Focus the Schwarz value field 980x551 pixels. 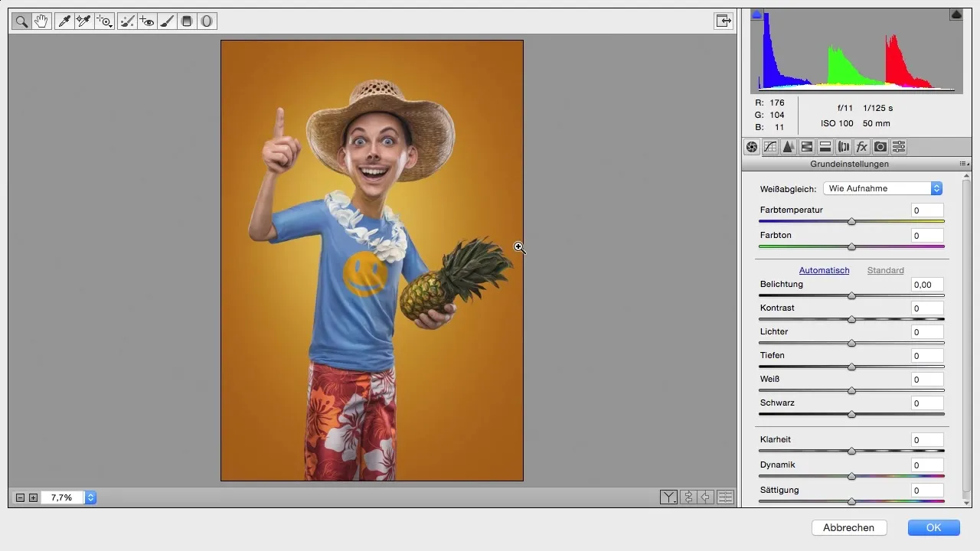coord(927,403)
